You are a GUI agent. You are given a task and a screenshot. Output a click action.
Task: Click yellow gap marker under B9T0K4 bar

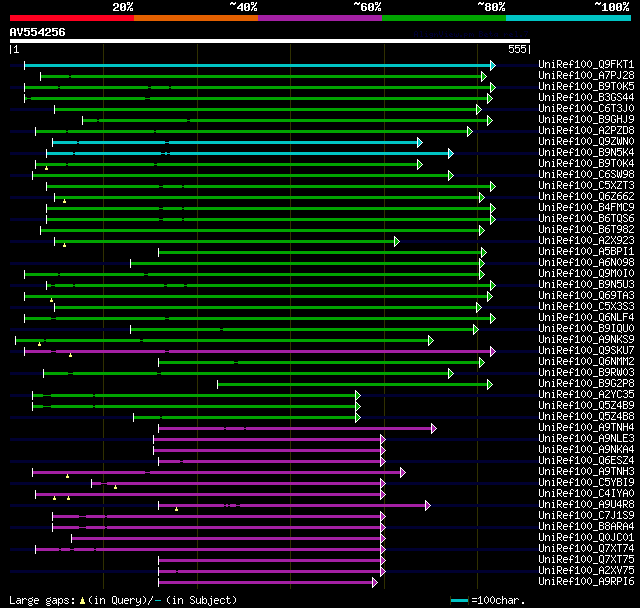pyautogui.click(x=47, y=168)
